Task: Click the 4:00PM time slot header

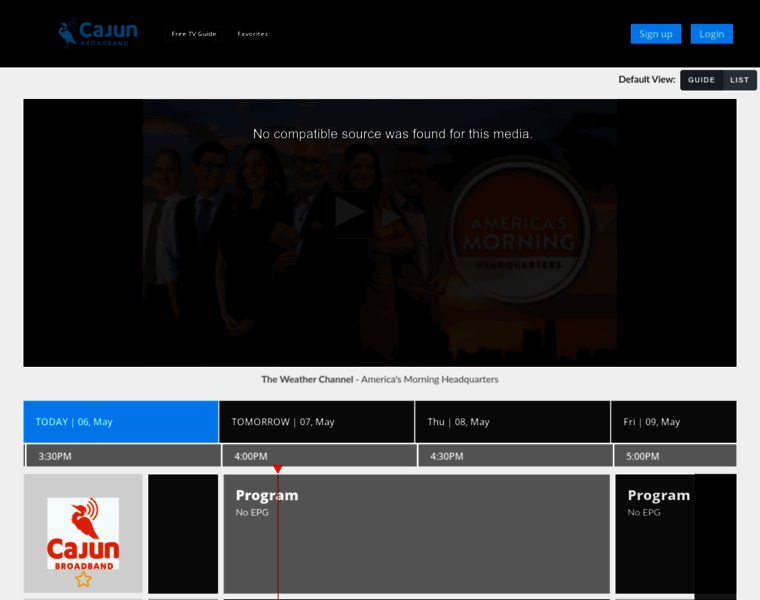Action: tap(319, 456)
